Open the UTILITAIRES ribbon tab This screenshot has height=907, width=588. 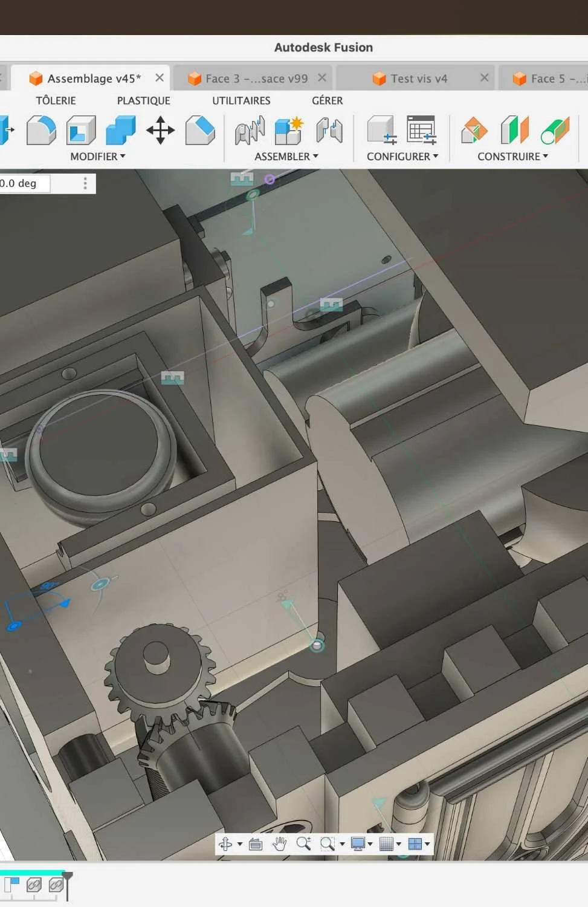tap(241, 100)
